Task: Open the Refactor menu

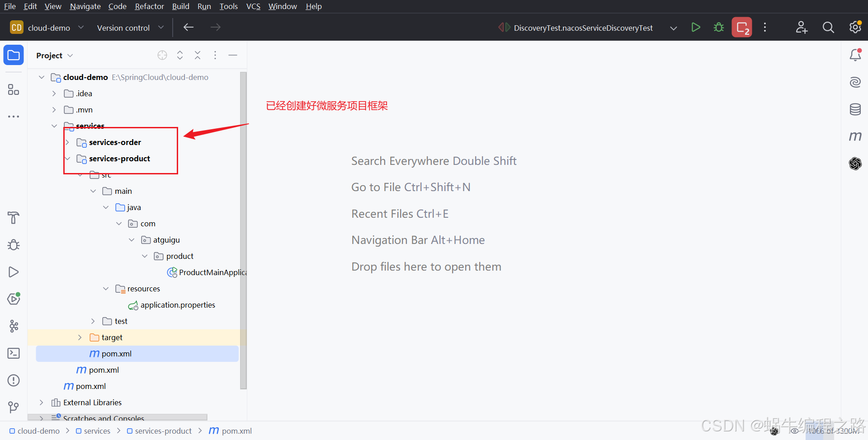Action: tap(149, 6)
